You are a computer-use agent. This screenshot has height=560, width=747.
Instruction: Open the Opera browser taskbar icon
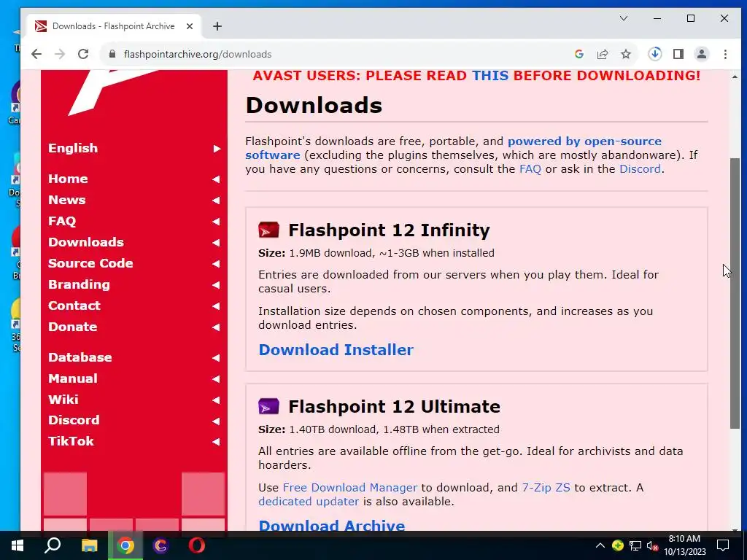click(x=197, y=545)
